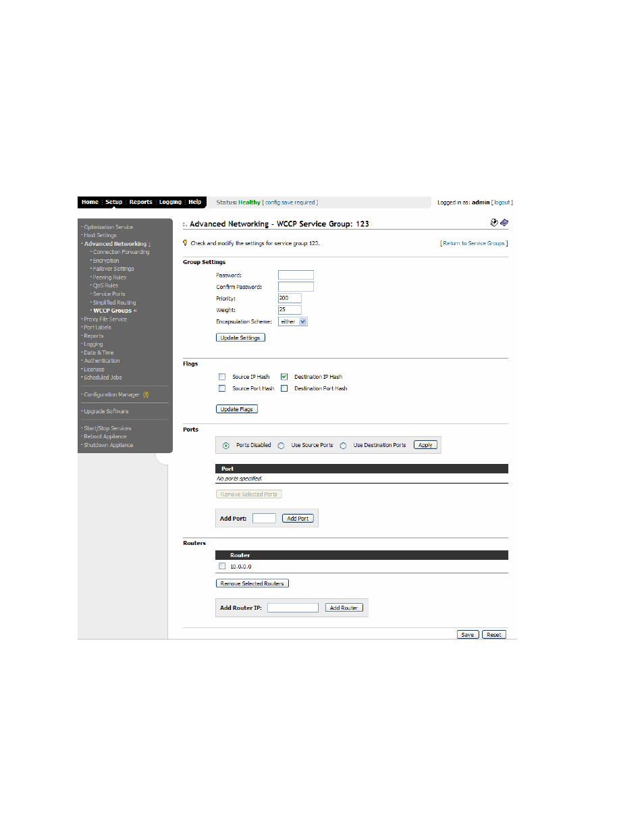
Task: Open the Reports sidebar entry
Action: [94, 336]
